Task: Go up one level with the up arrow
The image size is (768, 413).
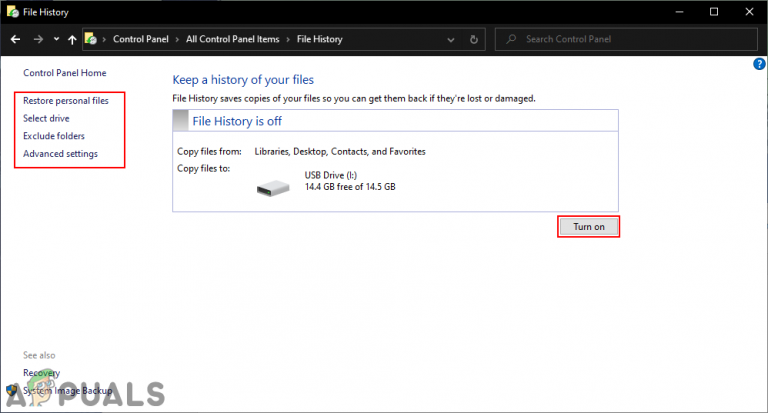Action: (x=72, y=40)
